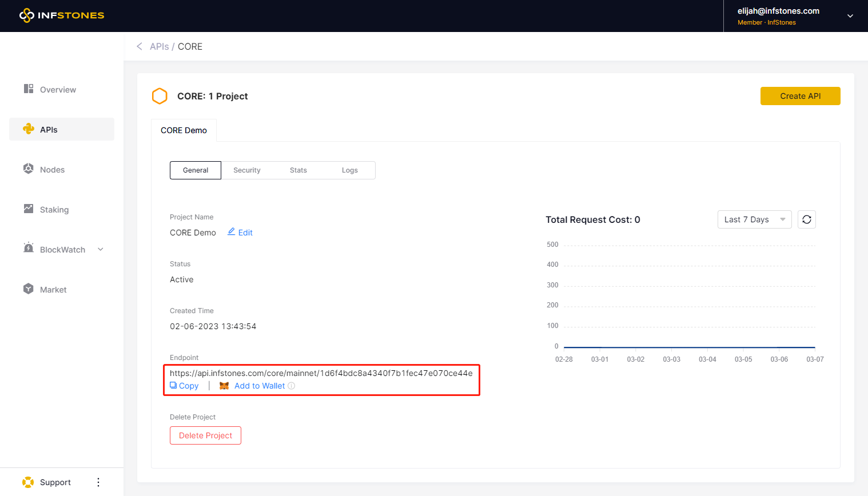Click the CORE hexagon icon
This screenshot has width=868, height=496.
[160, 96]
